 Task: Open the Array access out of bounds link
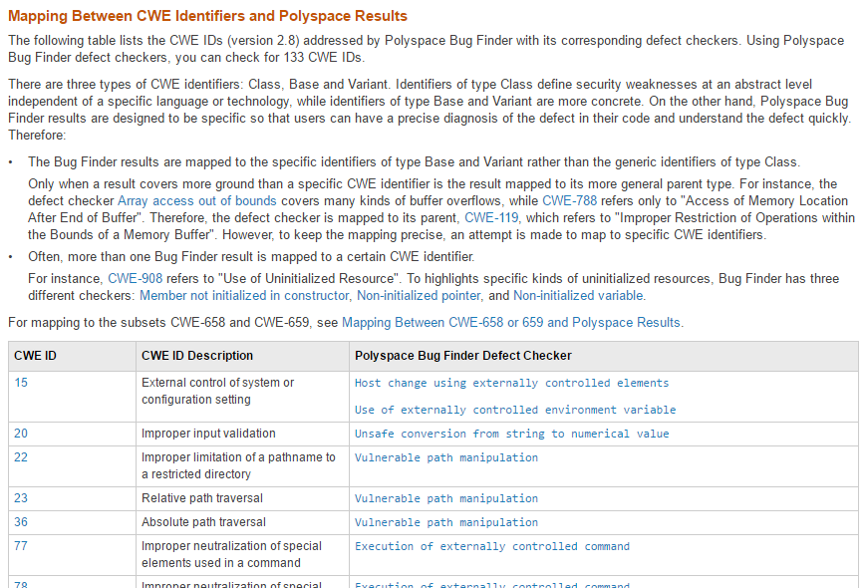point(196,201)
